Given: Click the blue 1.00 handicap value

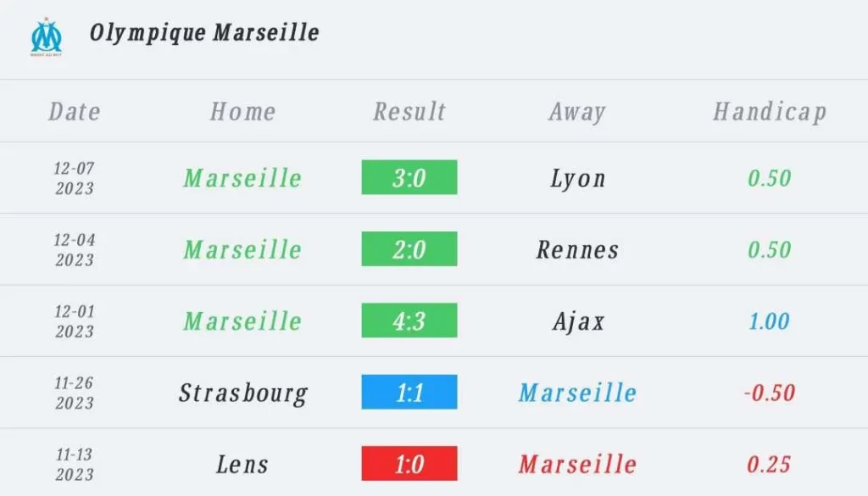Looking at the screenshot, I should click(x=769, y=321).
